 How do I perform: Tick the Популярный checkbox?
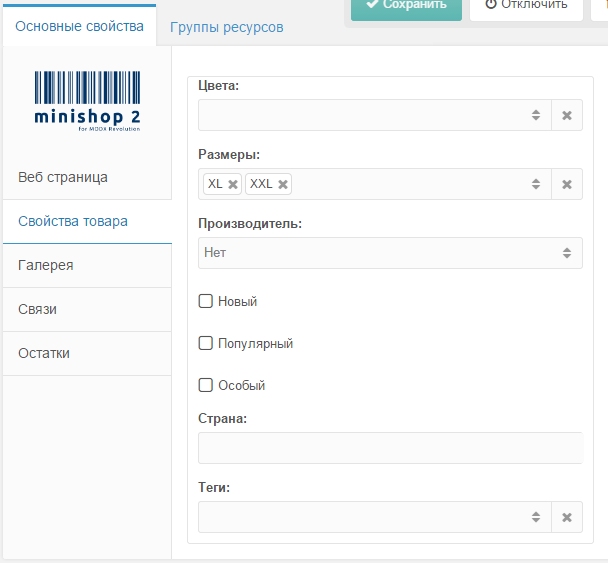click(x=206, y=343)
